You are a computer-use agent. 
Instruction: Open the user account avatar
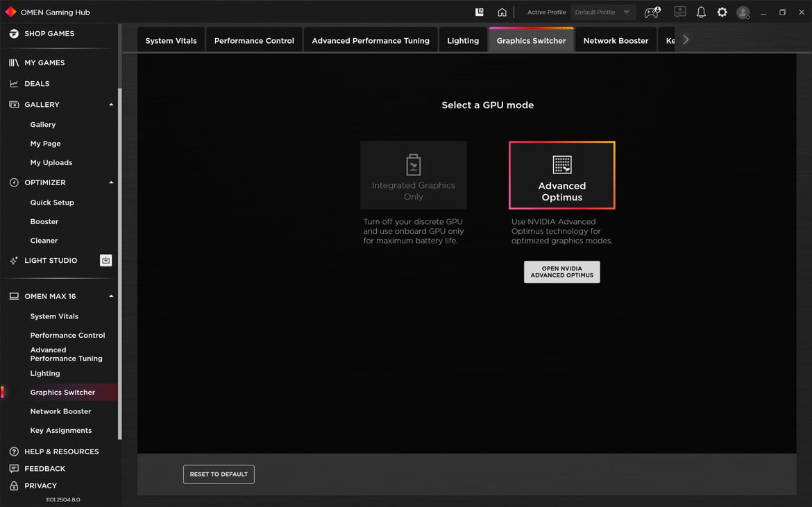coord(743,12)
